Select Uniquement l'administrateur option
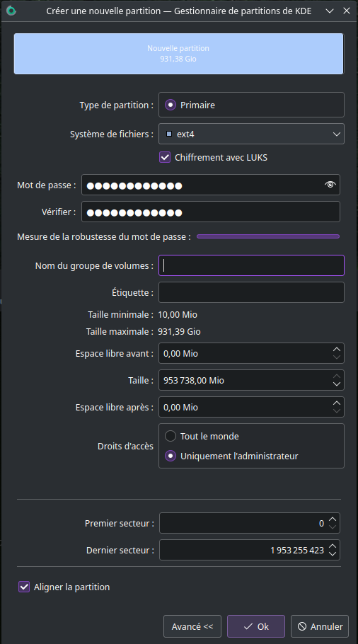Viewport: 358px width, 644px height. [171, 456]
